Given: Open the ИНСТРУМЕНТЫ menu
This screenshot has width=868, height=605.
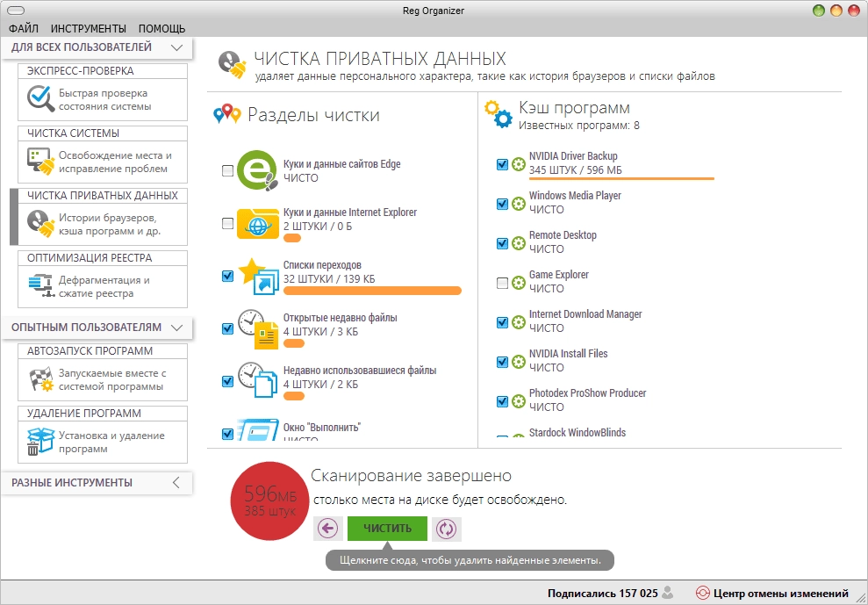Looking at the screenshot, I should 89,28.
